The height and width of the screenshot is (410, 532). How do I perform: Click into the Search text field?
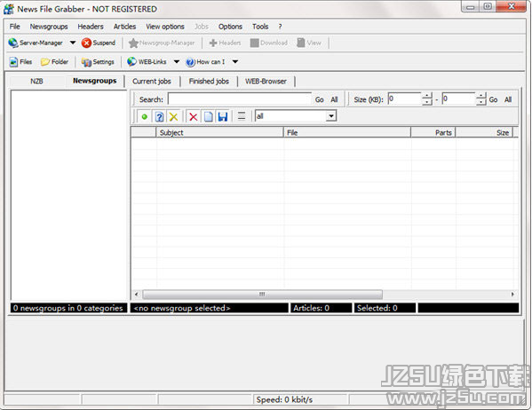(x=240, y=99)
